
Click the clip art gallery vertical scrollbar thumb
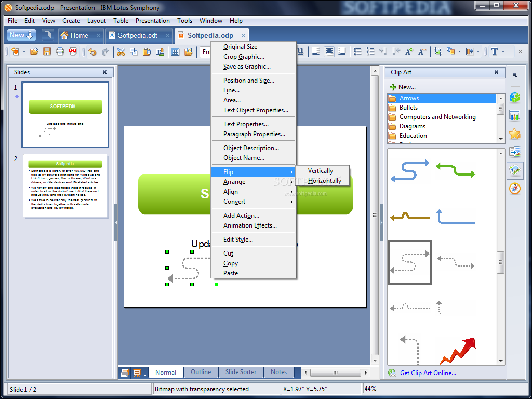click(x=500, y=262)
